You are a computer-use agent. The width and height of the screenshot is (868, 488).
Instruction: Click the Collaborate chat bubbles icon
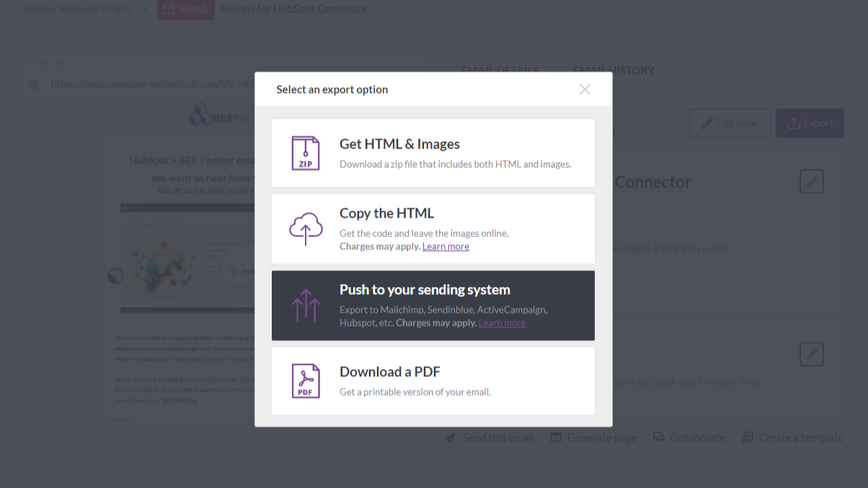coord(659,438)
